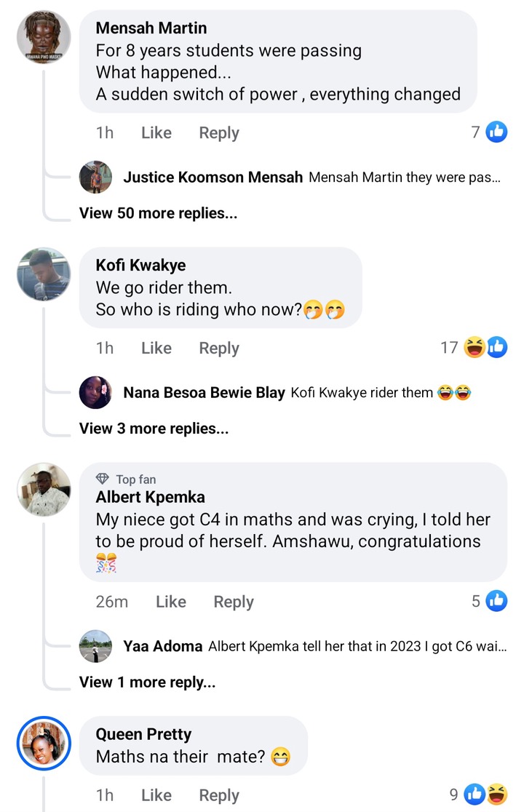Viewport: 524px width, 812px height.
Task: Expand View 1 more reply
Action: (x=147, y=682)
